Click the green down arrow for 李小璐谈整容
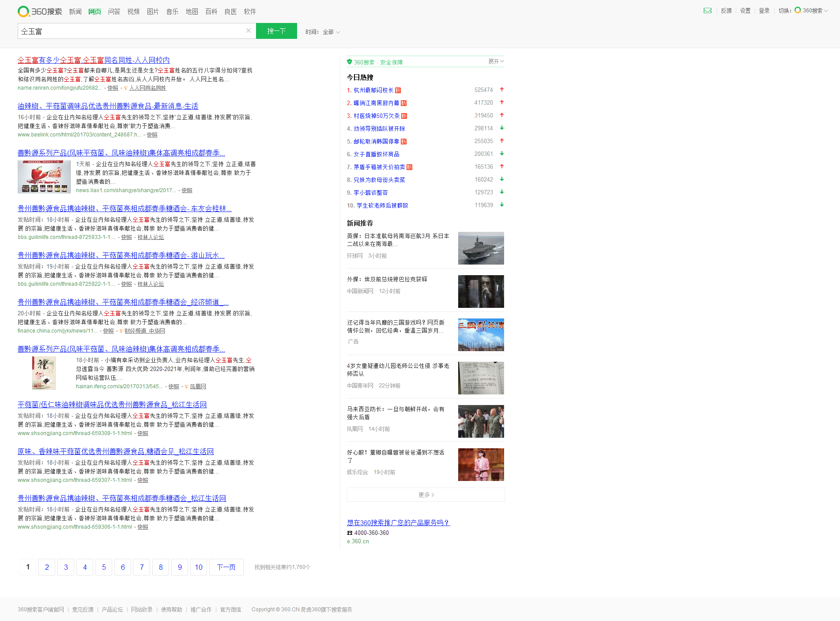This screenshot has height=621, width=840. click(502, 192)
